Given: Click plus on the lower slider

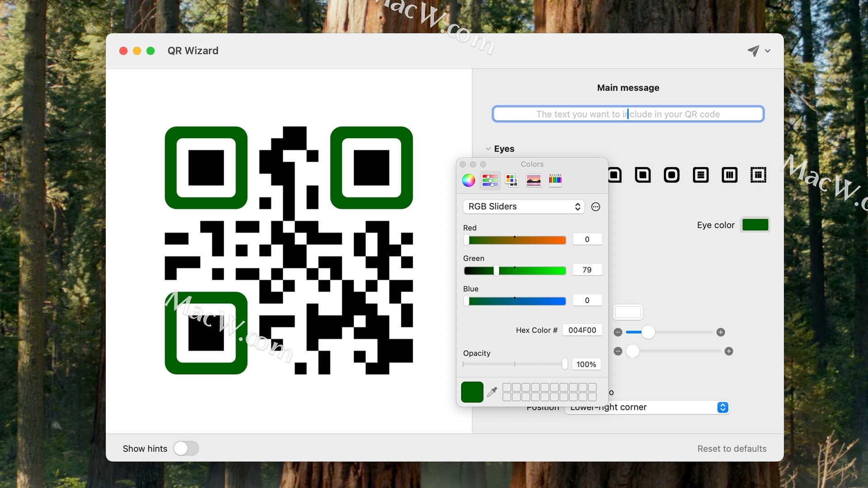Looking at the screenshot, I should pos(729,351).
